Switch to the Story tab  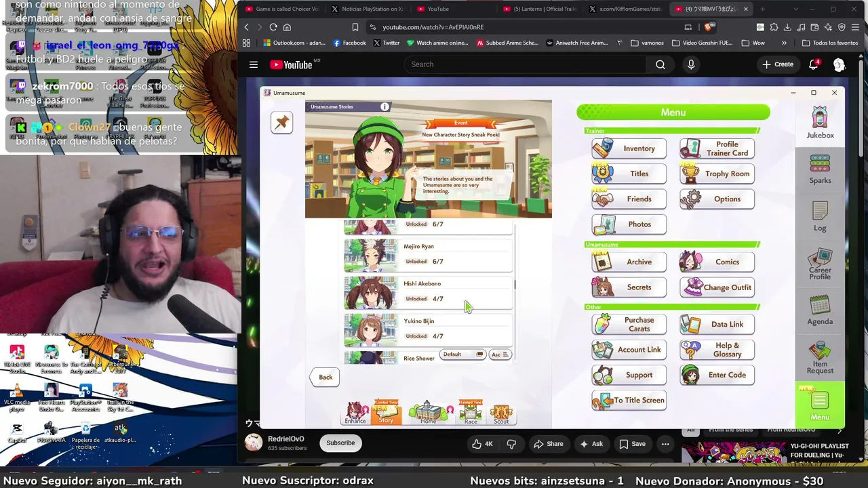click(386, 413)
